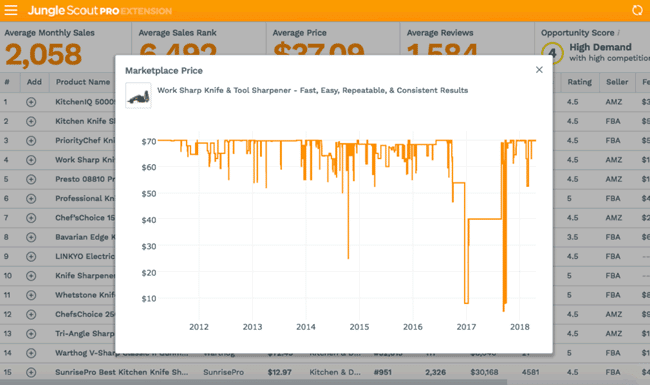
Task: Add row 13 Tri-Angle Sharp product
Action: tap(31, 334)
